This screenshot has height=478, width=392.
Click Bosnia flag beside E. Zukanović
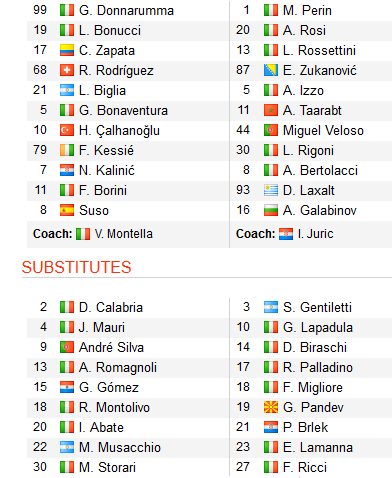coord(271,70)
